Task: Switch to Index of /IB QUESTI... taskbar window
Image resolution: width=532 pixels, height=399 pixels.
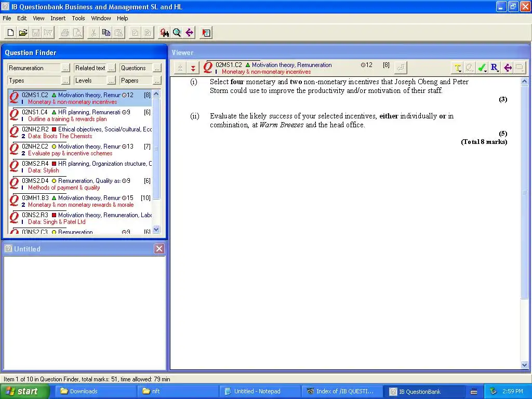Action: (x=342, y=391)
